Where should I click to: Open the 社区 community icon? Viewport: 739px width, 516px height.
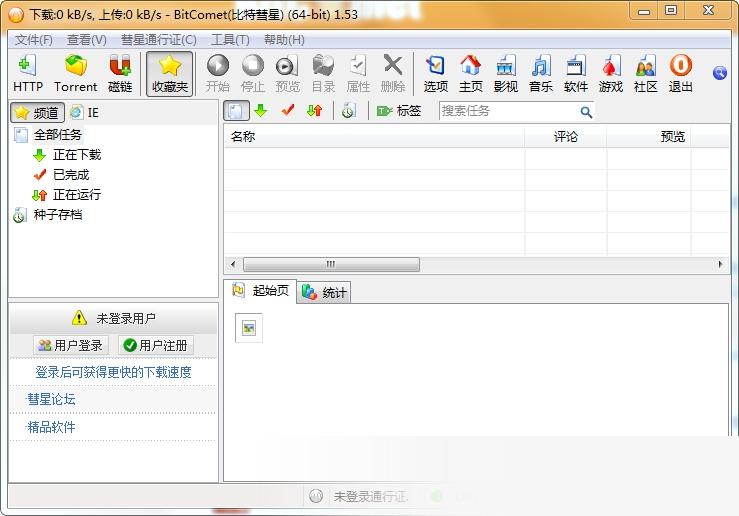coord(646,74)
